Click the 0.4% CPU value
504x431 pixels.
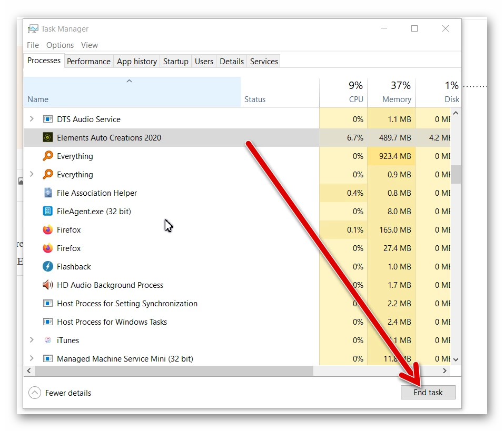(355, 193)
